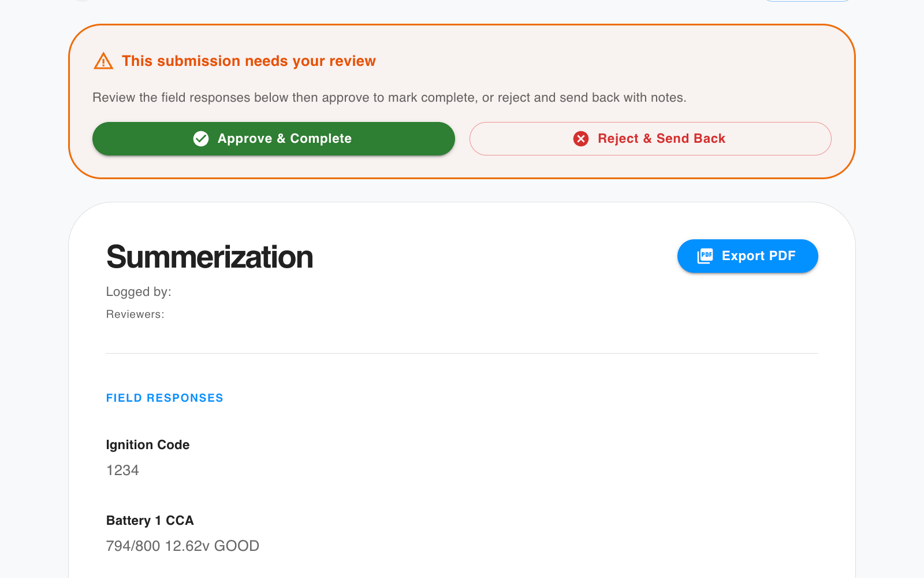Click the Ignition Code field label
The width and height of the screenshot is (924, 578).
tap(148, 444)
